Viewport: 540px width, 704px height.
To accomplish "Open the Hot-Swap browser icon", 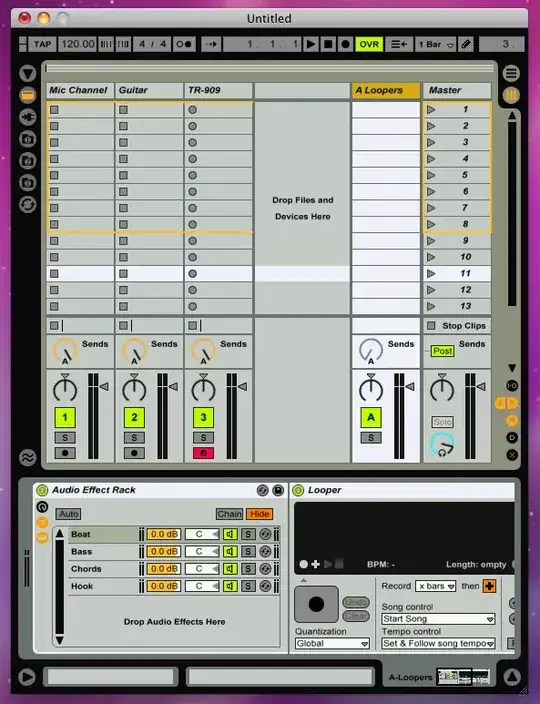I will (28, 205).
